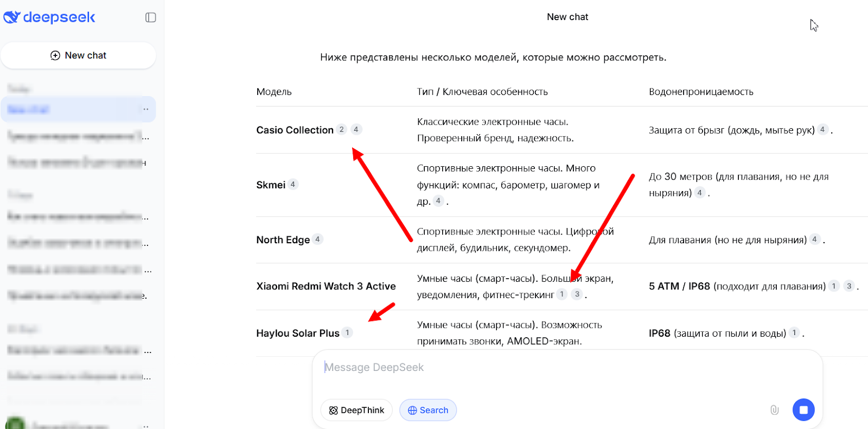Screen dimensions: 868x429
Task: Open citation 1 next to Haylou Solar Plus
Action: point(348,332)
